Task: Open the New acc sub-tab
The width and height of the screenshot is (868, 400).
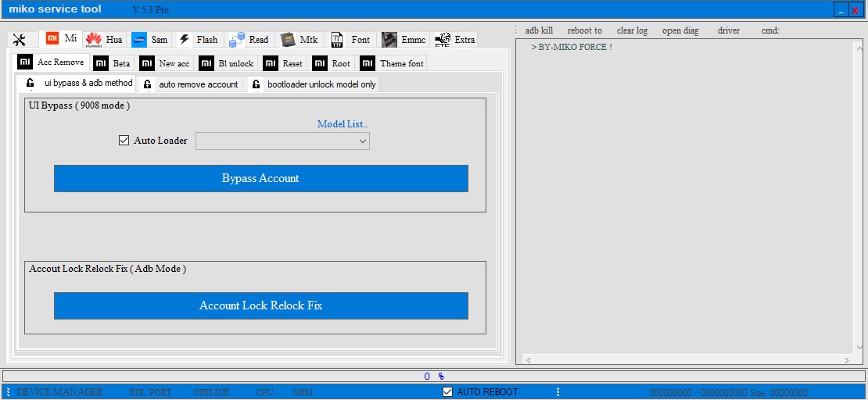Action: [x=166, y=63]
